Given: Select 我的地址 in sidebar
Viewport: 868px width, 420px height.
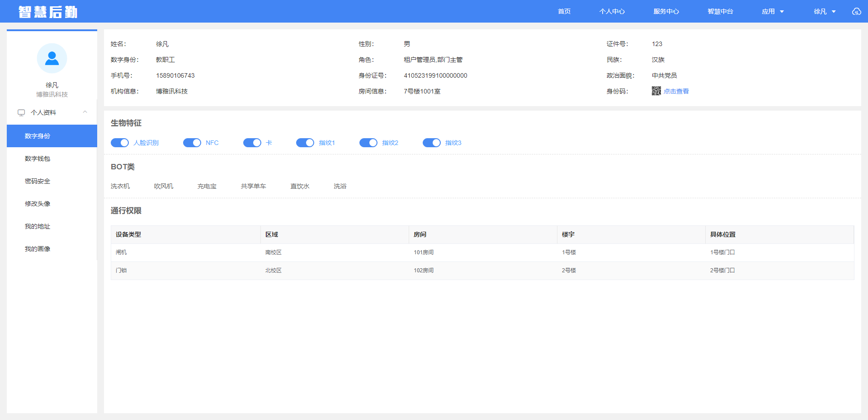Looking at the screenshot, I should 52,226.
